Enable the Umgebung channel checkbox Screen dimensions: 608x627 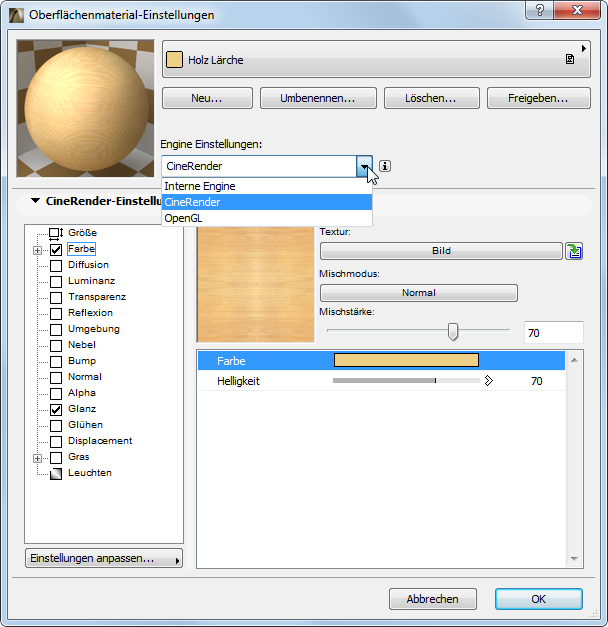coord(56,329)
